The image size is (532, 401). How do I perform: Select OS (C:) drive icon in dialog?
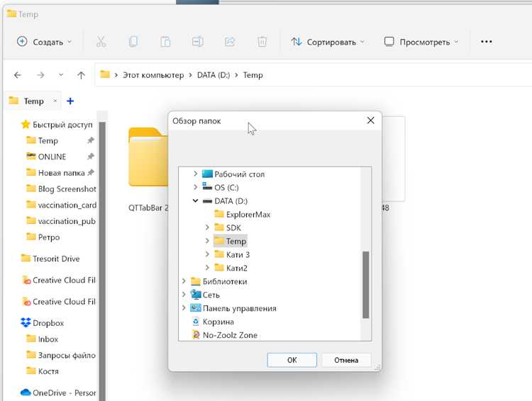(x=207, y=186)
